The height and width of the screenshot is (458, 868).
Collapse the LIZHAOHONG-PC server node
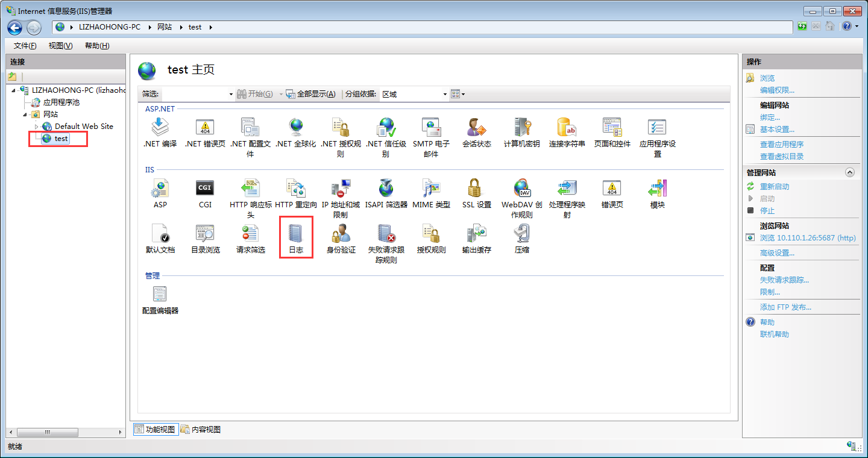[13, 90]
